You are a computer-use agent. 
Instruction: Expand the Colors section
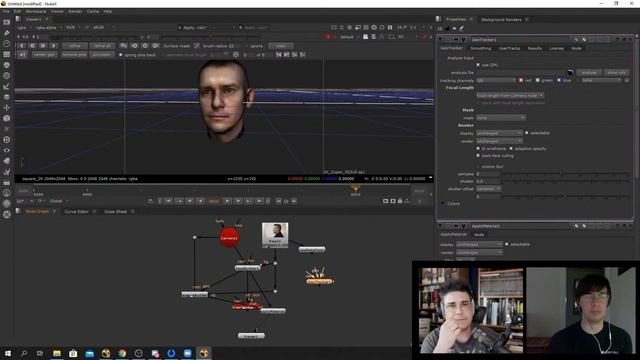(442, 203)
